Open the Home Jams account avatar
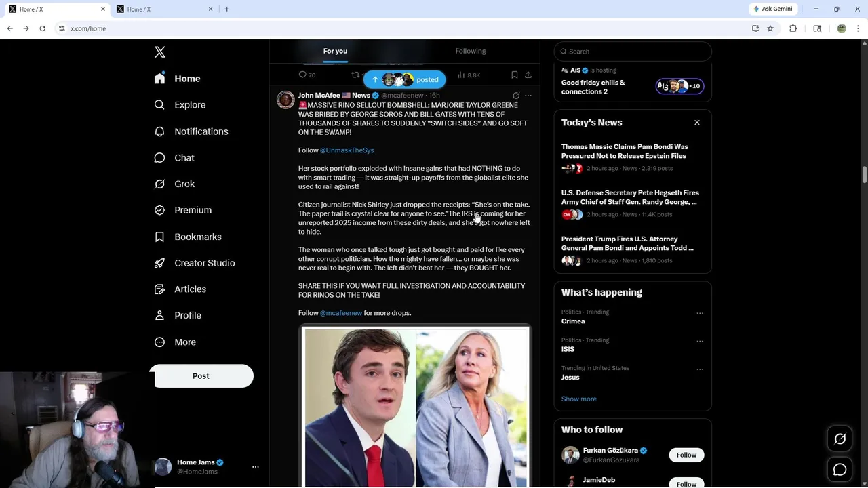The width and height of the screenshot is (868, 488). (x=163, y=467)
